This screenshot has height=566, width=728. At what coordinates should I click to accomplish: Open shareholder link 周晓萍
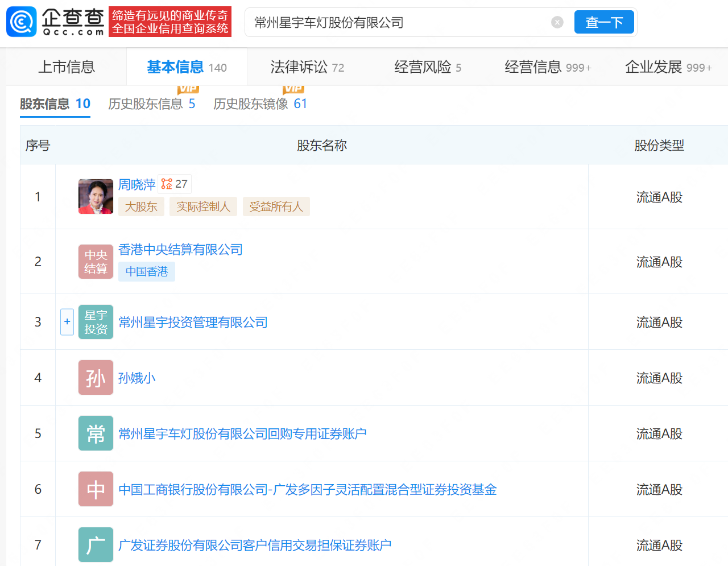click(x=136, y=185)
